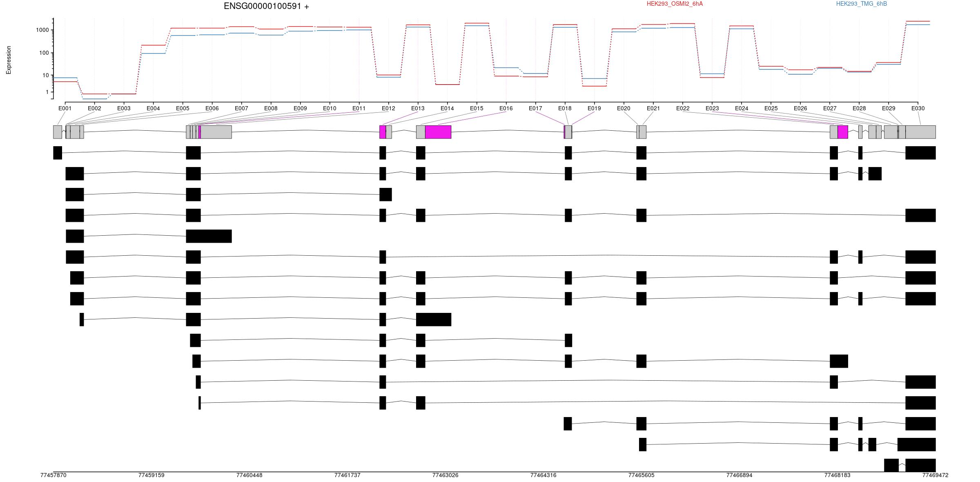Click exon label E006
Image resolution: width=980 pixels, height=482 pixels.
[212, 108]
